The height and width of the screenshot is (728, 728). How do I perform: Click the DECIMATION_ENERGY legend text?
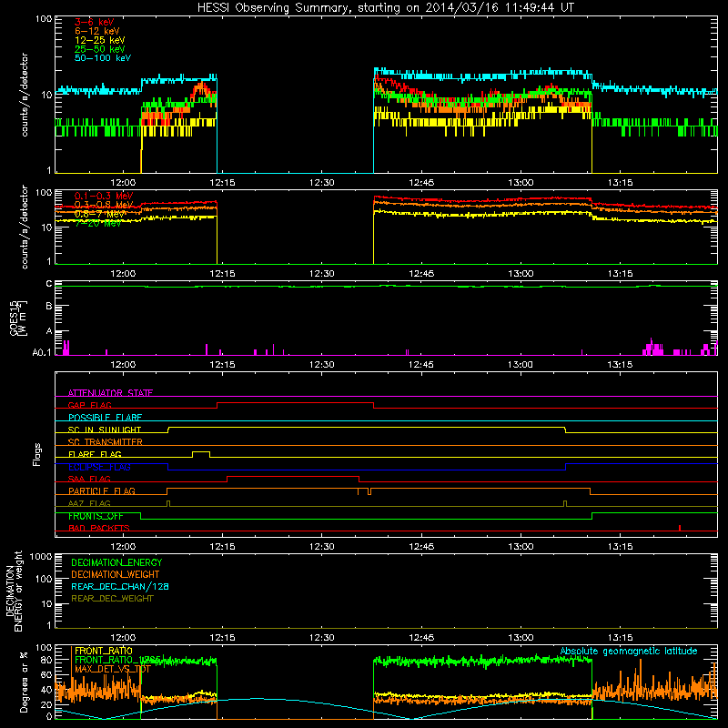pyautogui.click(x=116, y=562)
